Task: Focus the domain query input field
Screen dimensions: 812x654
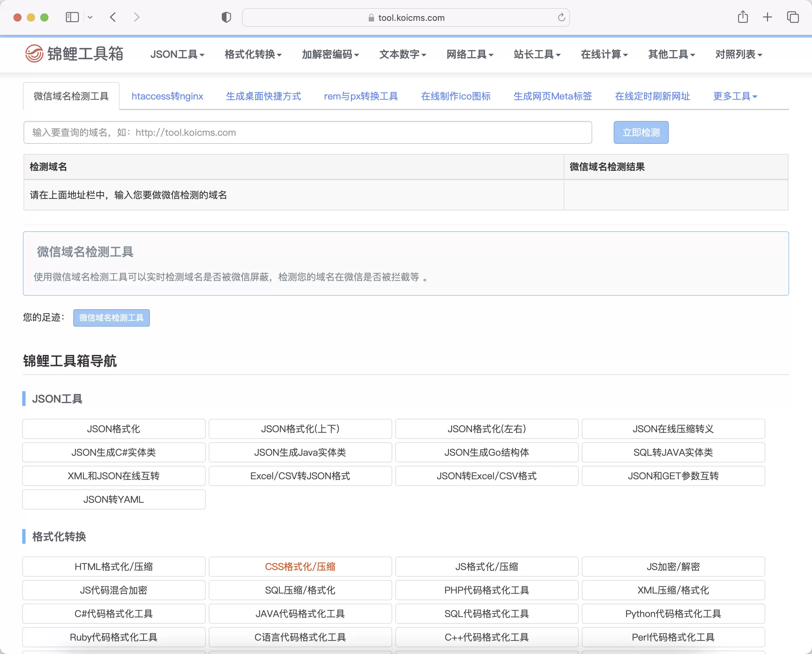Action: 308,132
